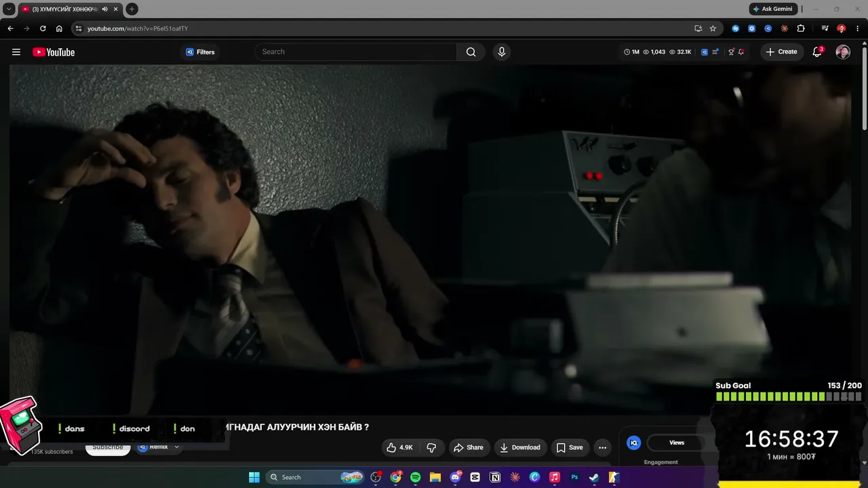Viewport: 868px width, 488px height.
Task: Select the Views tab in vidIQ panel
Action: 677,443
